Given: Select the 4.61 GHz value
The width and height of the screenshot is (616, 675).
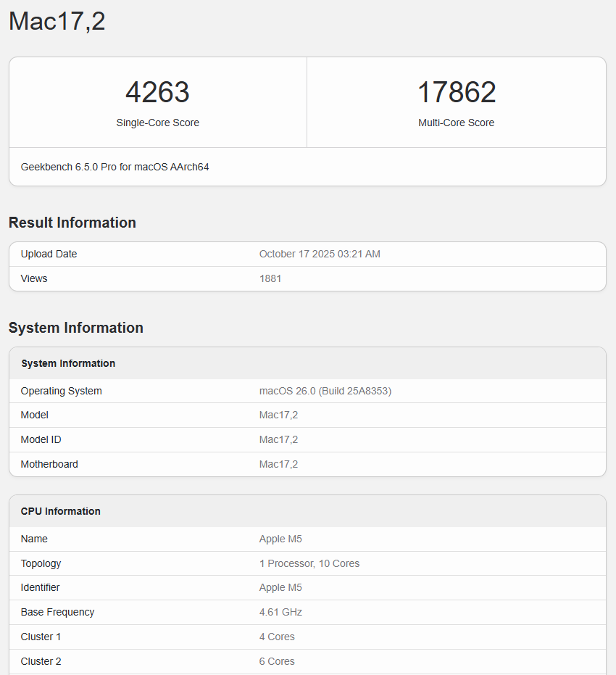Looking at the screenshot, I should pos(280,612).
